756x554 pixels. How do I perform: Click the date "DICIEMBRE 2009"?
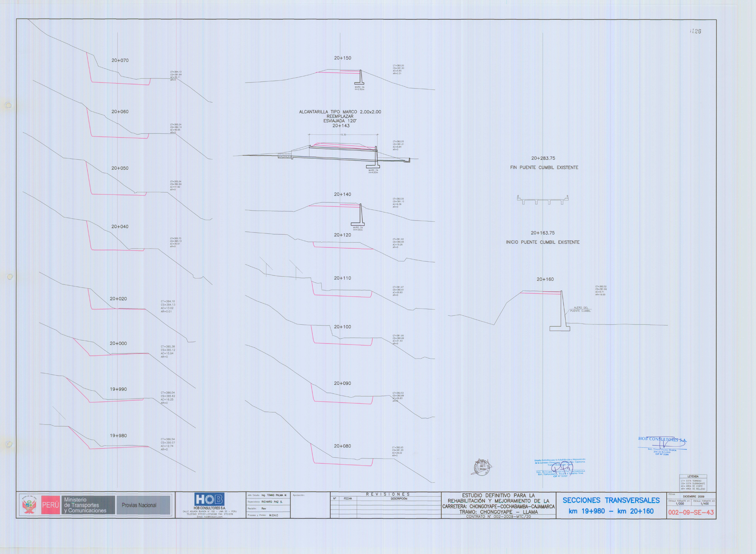(x=694, y=497)
